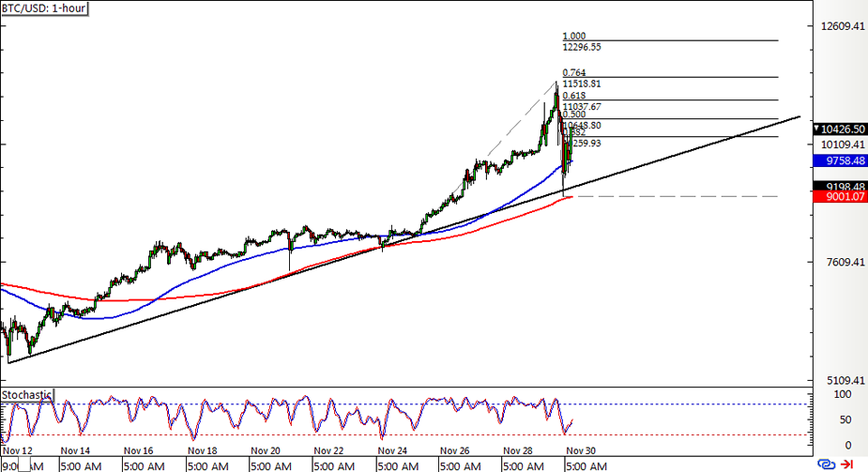Click the 12609.41 price axis label
The width and height of the screenshot is (868, 472).
tap(843, 26)
